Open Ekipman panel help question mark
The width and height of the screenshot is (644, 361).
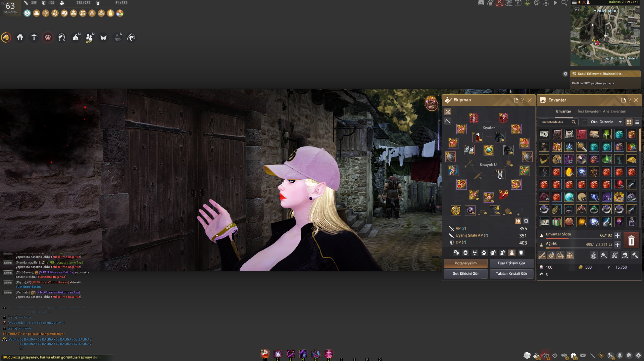(x=523, y=100)
